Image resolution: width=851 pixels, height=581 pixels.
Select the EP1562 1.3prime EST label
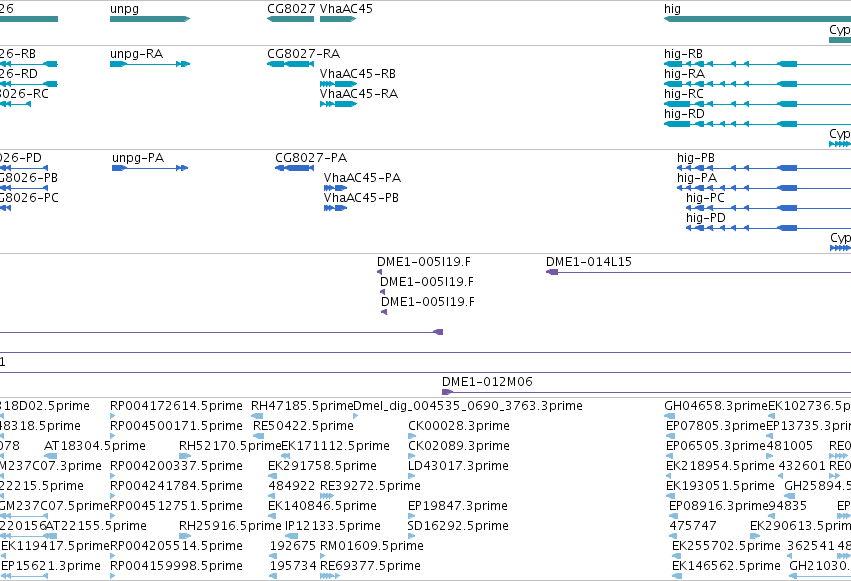51,566
